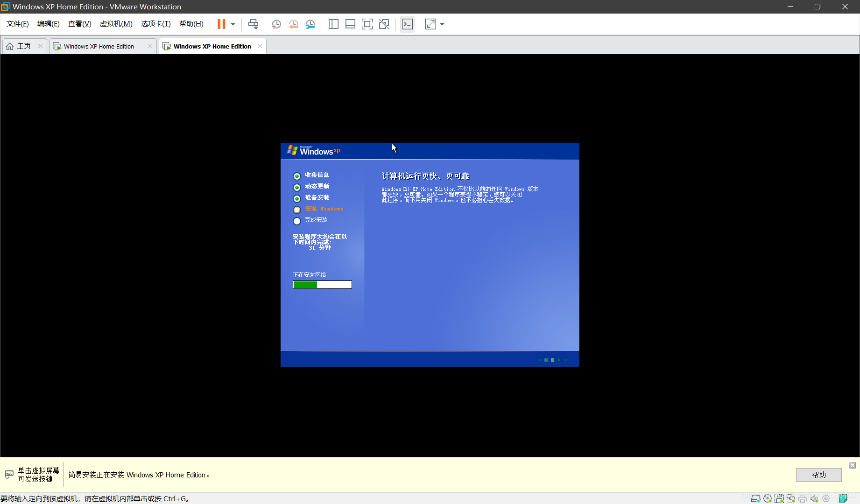Image resolution: width=860 pixels, height=504 pixels.
Task: Toggle the library sidebar panel
Action: [333, 24]
